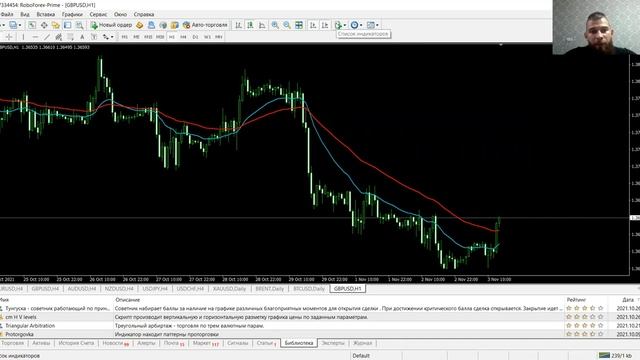Toggle chart shift from right edge
Viewport: 640px width, 360px height.
pyautogui.click(x=325, y=25)
